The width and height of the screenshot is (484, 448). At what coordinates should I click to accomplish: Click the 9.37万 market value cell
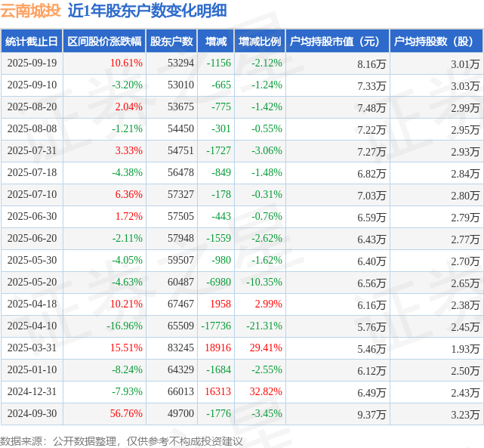[371, 415]
